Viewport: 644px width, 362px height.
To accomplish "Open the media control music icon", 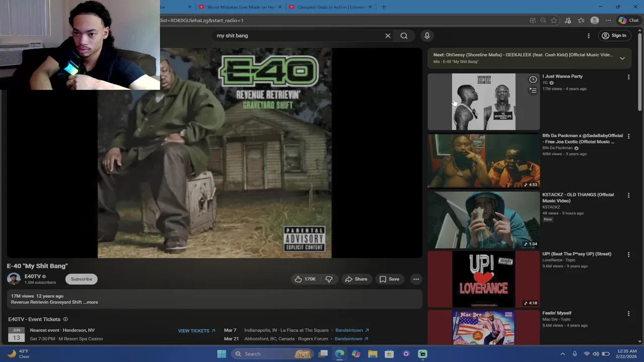I will tap(568, 21).
